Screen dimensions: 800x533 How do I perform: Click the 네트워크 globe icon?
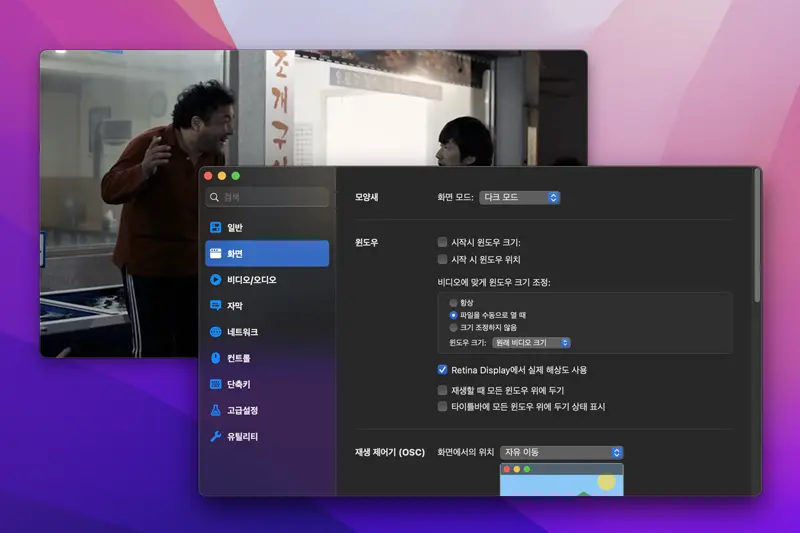215,332
